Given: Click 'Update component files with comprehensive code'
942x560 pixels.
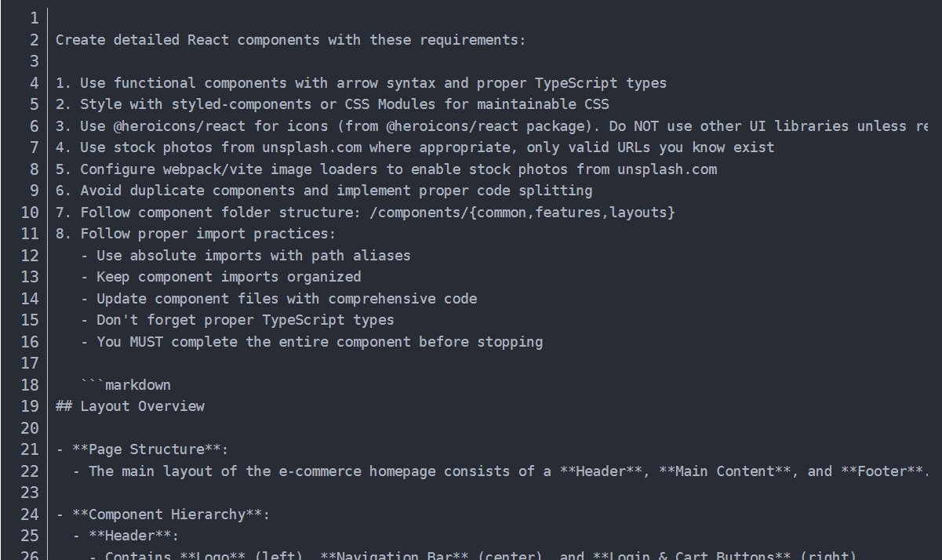Looking at the screenshot, I should tap(286, 299).
